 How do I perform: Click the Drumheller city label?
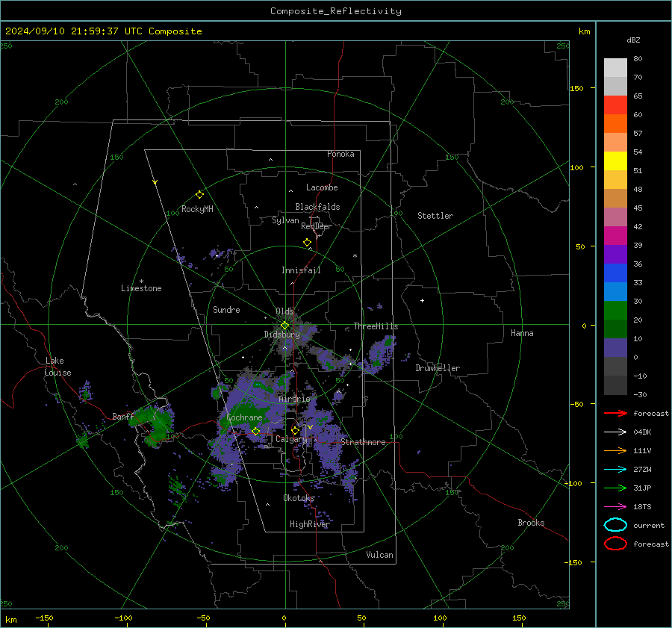pos(437,368)
